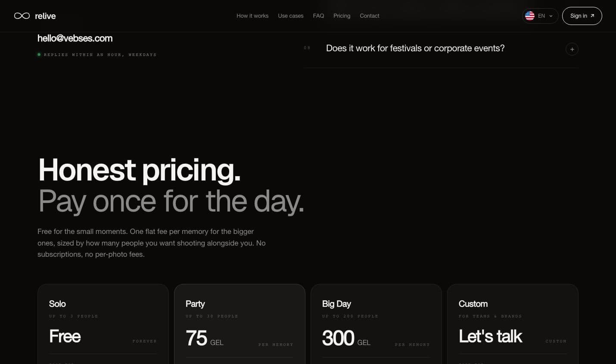Screen dimensions: 616x364
Task: Open the EN language dropdown chevron
Action: [x=551, y=16]
